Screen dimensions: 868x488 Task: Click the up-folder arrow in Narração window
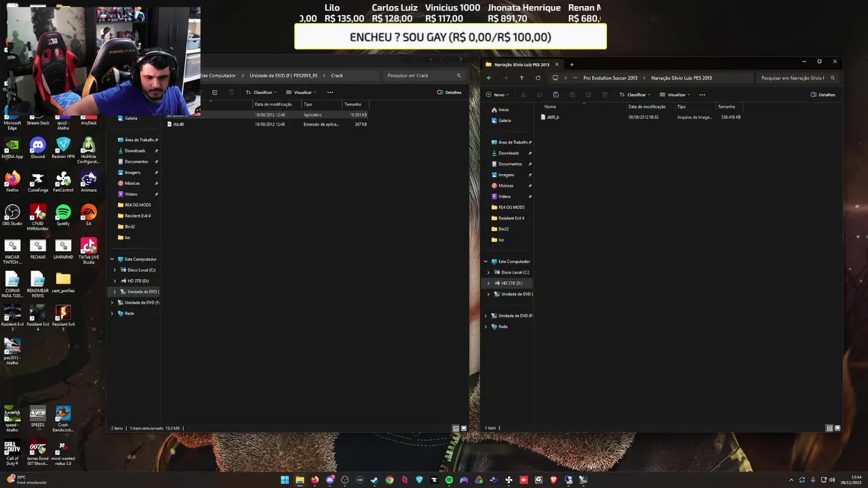point(521,78)
